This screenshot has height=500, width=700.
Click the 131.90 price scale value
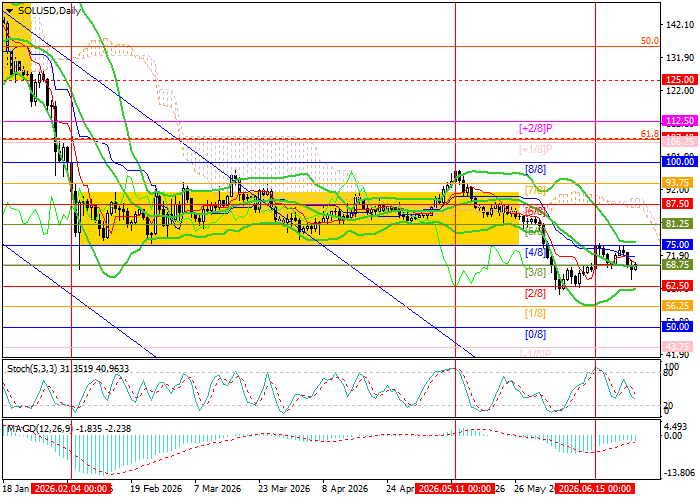click(x=679, y=58)
